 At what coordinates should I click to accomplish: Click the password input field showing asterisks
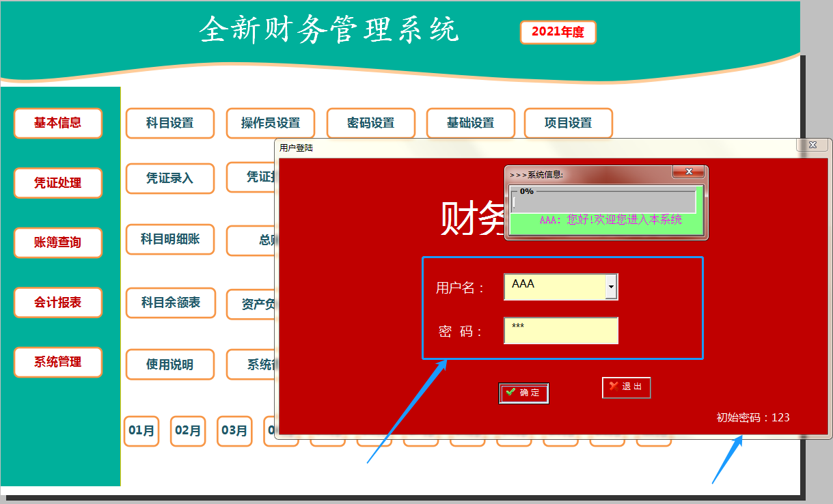[560, 330]
